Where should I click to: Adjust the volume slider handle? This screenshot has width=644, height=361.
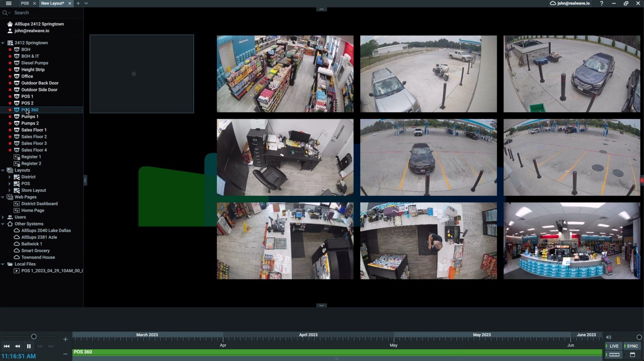click(x=639, y=337)
